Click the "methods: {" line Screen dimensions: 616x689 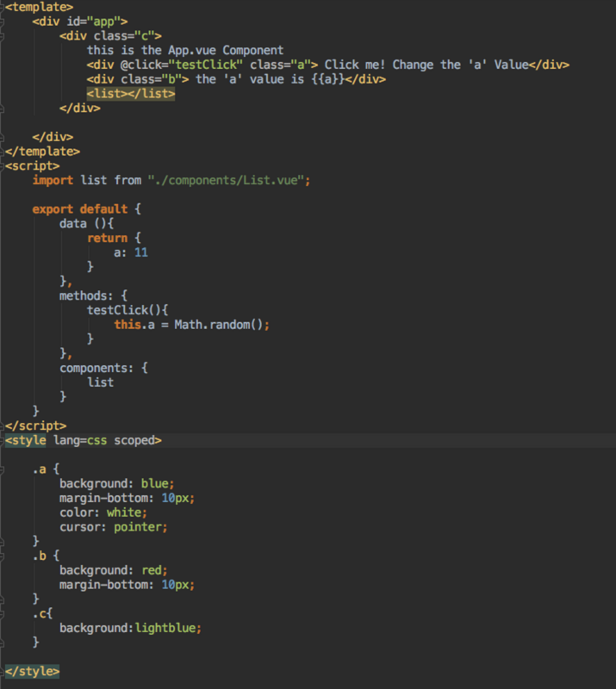94,295
